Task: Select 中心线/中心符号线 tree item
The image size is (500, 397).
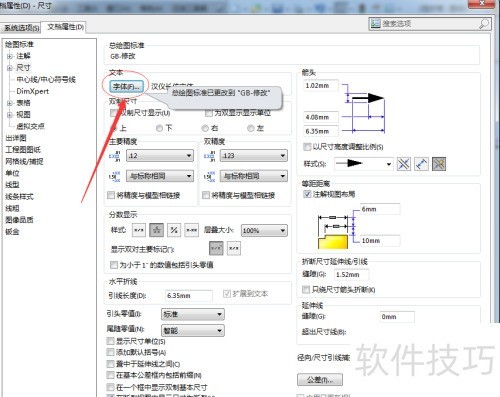Action: click(x=46, y=79)
